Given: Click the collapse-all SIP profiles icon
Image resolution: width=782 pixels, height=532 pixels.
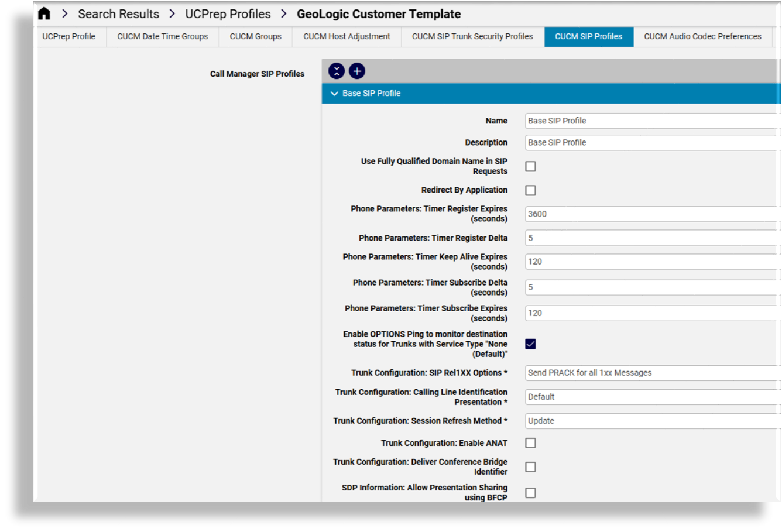Looking at the screenshot, I should [337, 71].
